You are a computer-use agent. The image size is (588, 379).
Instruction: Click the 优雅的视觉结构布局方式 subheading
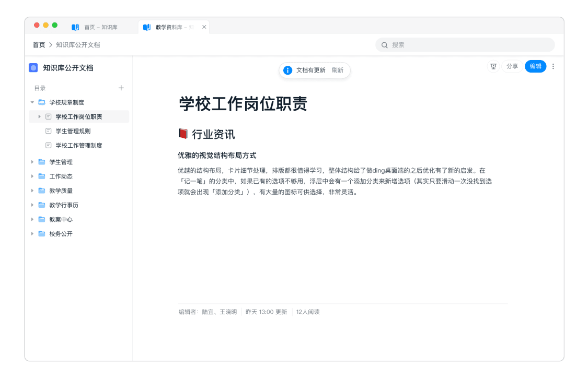tap(217, 156)
